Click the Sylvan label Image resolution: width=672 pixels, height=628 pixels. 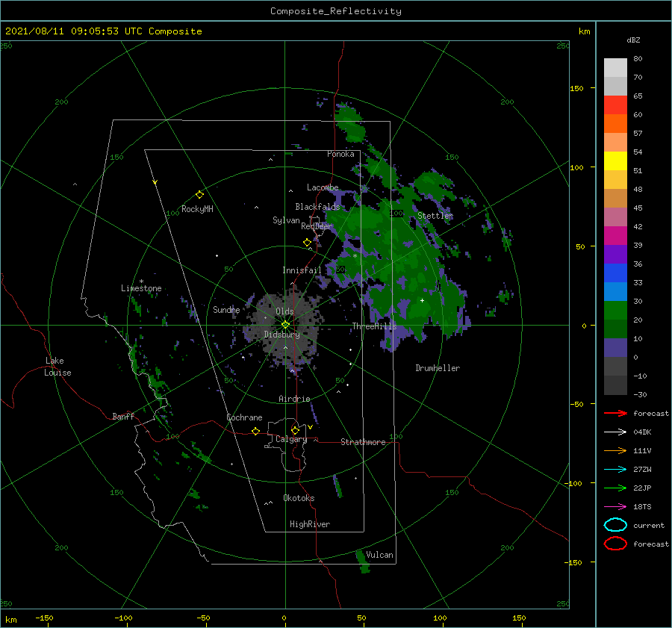(286, 220)
